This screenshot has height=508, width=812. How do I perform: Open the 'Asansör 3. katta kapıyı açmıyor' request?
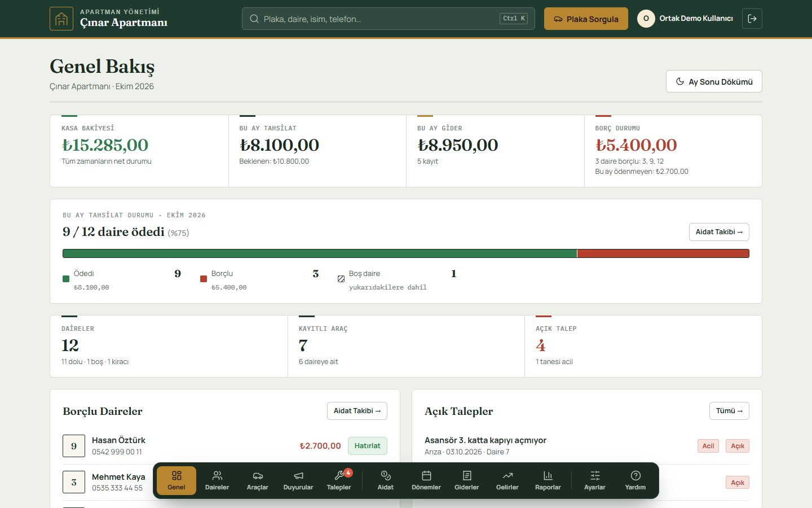click(486, 440)
